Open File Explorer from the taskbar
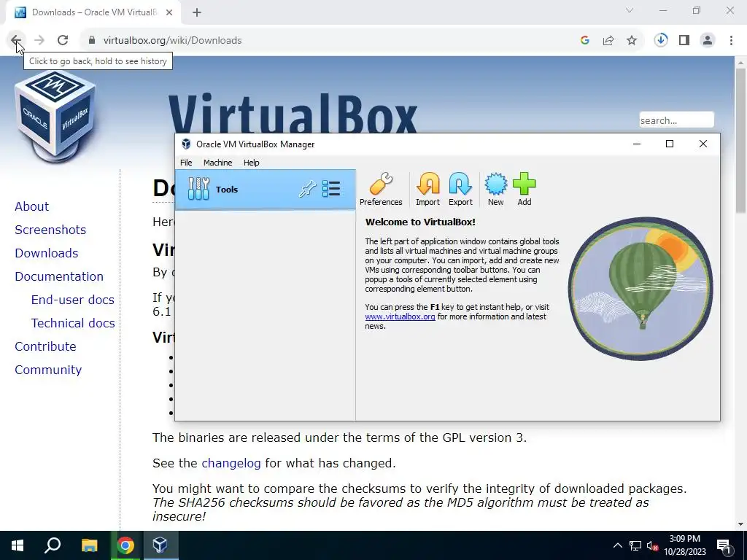The height and width of the screenshot is (560, 747). (89, 545)
